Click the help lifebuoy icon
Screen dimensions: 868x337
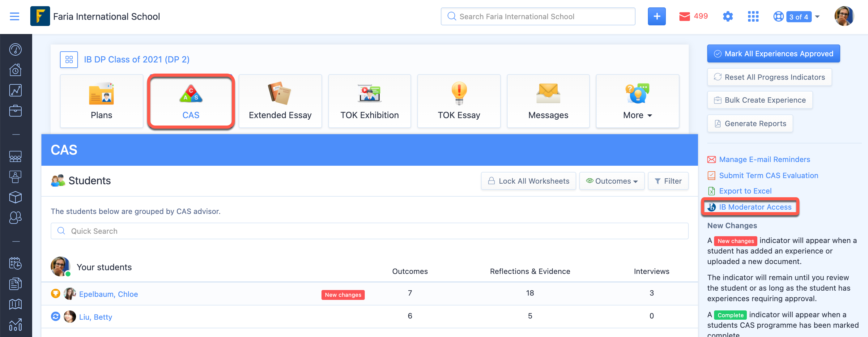[x=778, y=16]
